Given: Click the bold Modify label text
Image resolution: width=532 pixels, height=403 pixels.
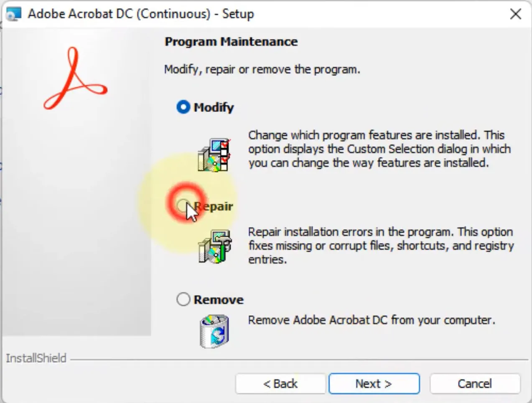Looking at the screenshot, I should pos(214,107).
